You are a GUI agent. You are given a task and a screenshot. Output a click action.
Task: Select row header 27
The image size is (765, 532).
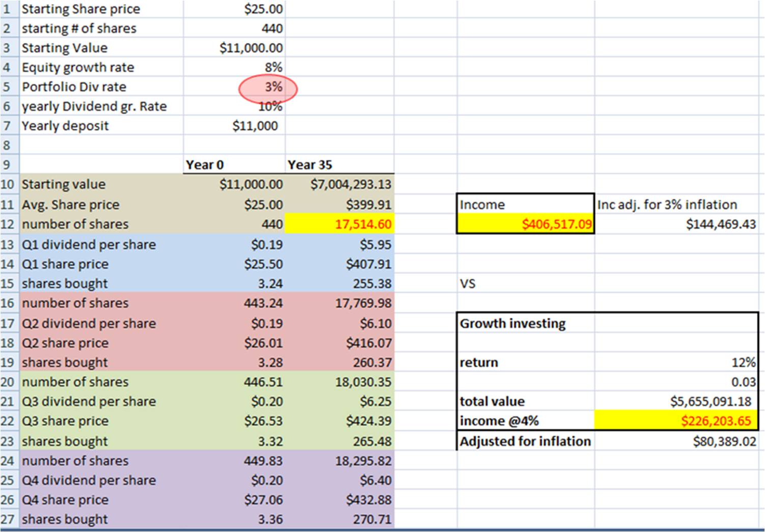[9, 520]
